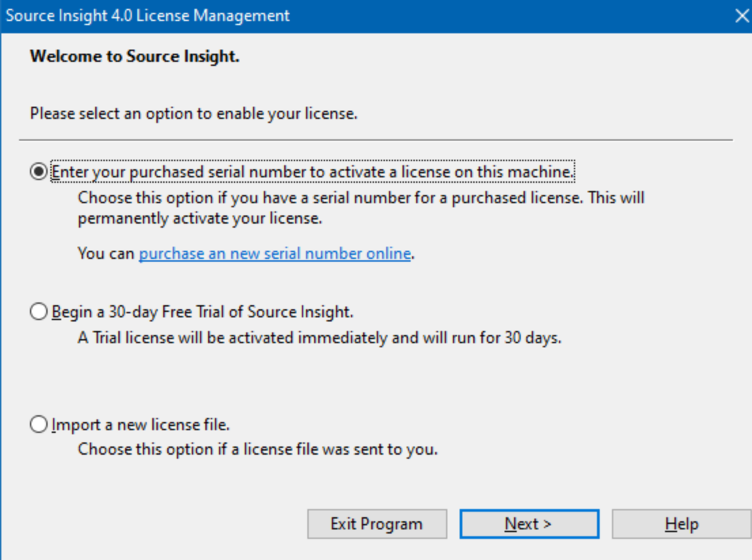
Task: Click the "Import a new license file" label
Action: (x=141, y=425)
